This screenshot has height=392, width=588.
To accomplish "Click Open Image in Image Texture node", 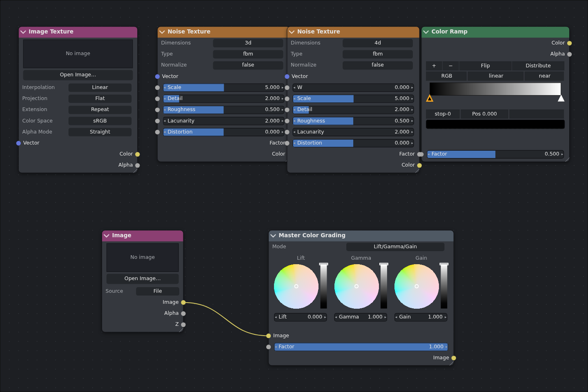I will 78,75.
